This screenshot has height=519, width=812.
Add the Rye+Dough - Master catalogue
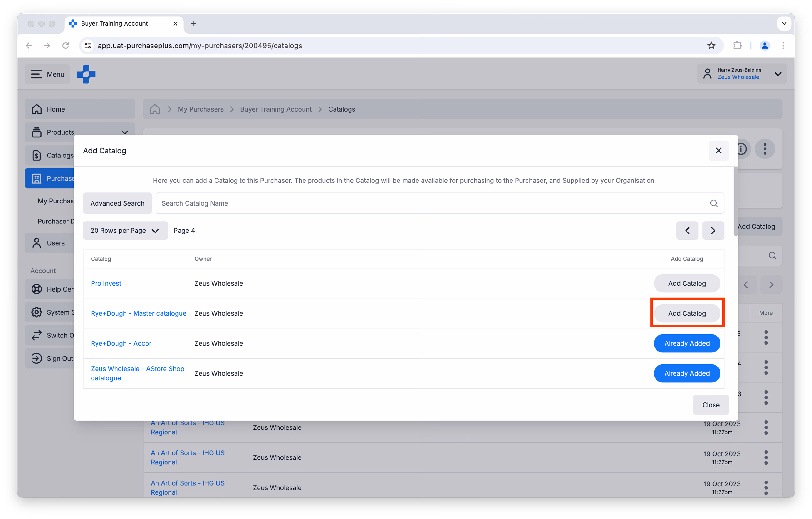[687, 313]
